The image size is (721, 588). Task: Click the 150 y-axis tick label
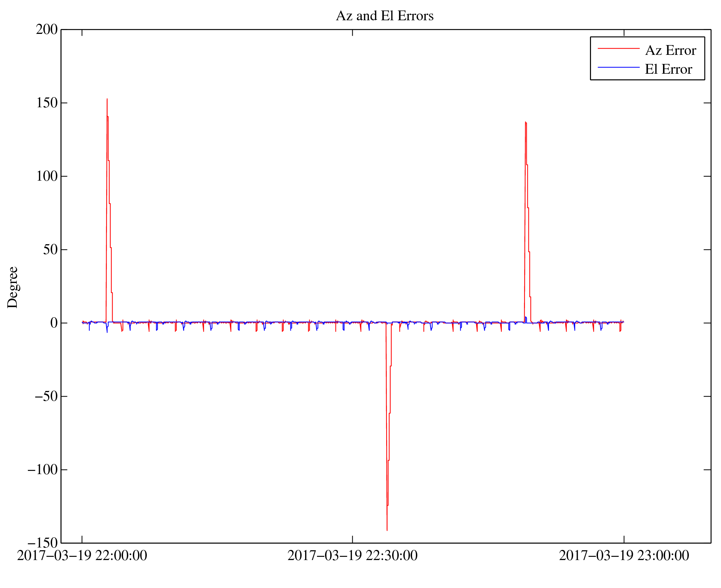47,103
